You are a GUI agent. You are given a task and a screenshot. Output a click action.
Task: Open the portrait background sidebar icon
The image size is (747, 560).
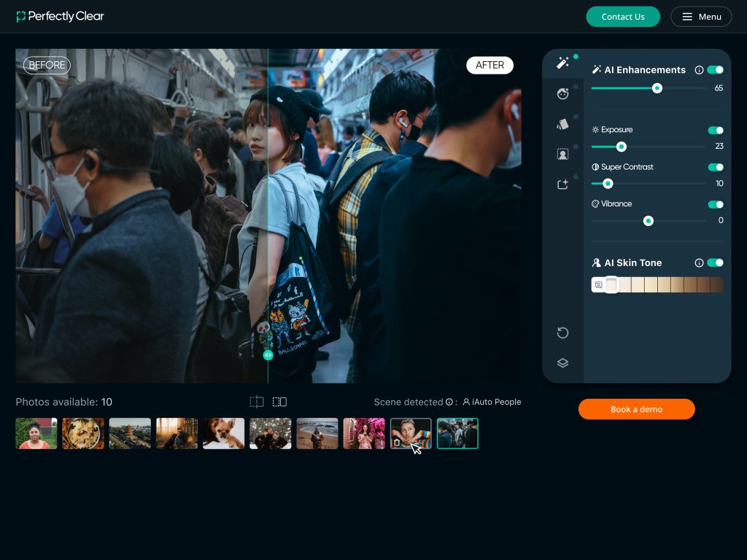[x=562, y=154]
